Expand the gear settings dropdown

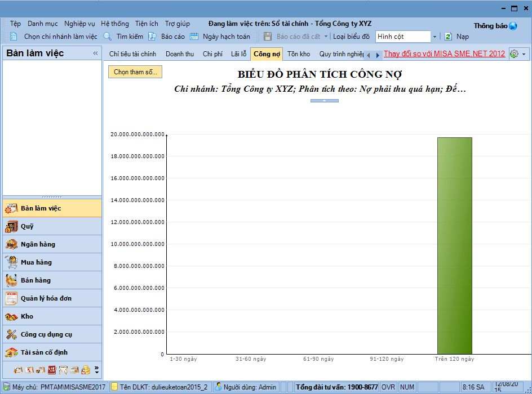coord(525,54)
